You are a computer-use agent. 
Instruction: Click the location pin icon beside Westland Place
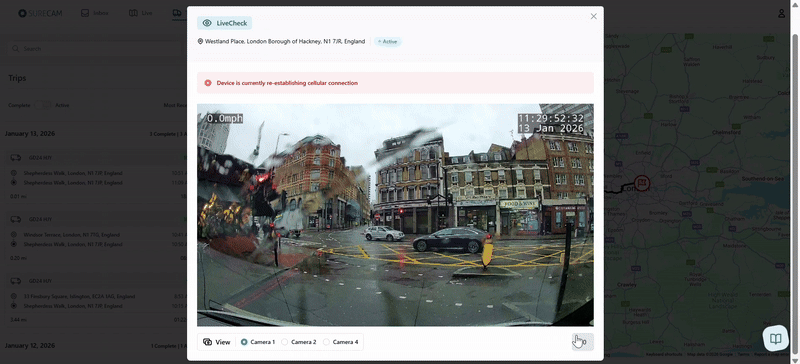click(x=201, y=41)
